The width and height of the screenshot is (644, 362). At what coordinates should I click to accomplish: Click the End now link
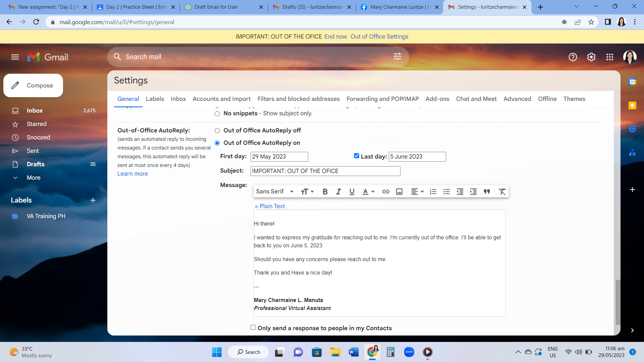pos(335,37)
